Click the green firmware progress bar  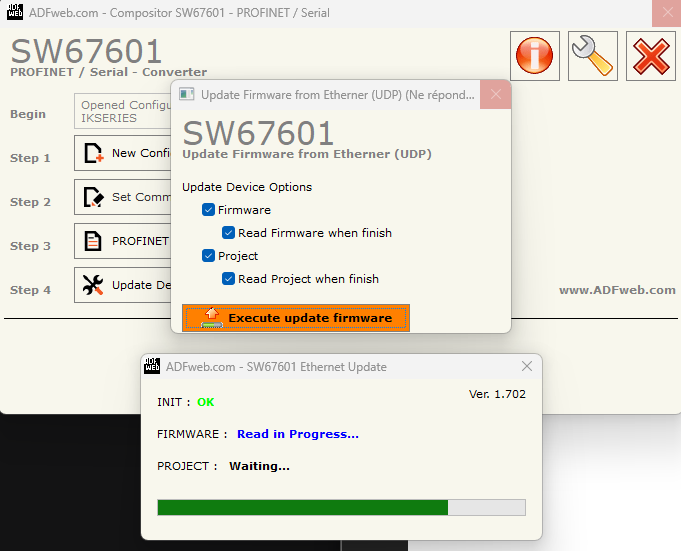(x=341, y=507)
